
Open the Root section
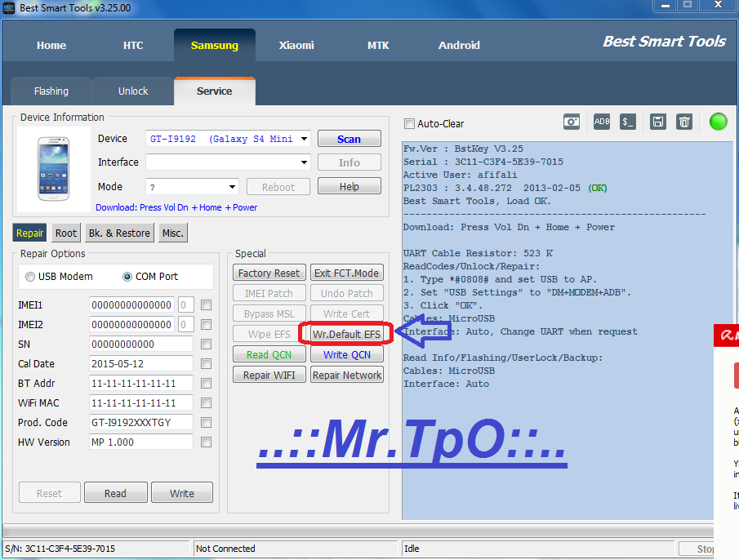tap(66, 233)
